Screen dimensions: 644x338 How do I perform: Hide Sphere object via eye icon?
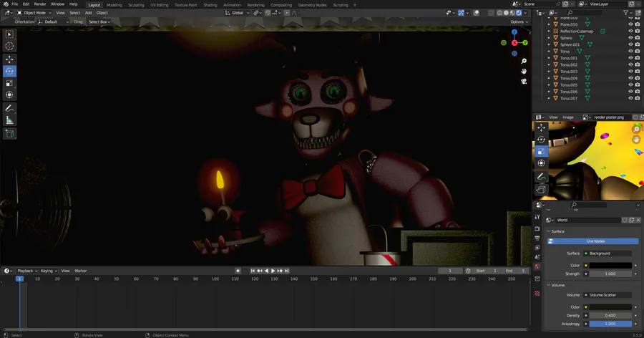point(630,38)
